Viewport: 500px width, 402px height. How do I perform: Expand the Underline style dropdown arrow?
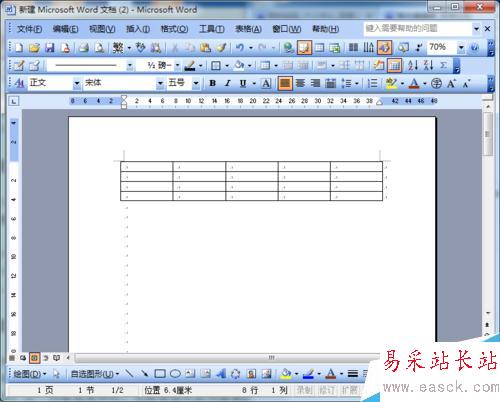coord(254,83)
